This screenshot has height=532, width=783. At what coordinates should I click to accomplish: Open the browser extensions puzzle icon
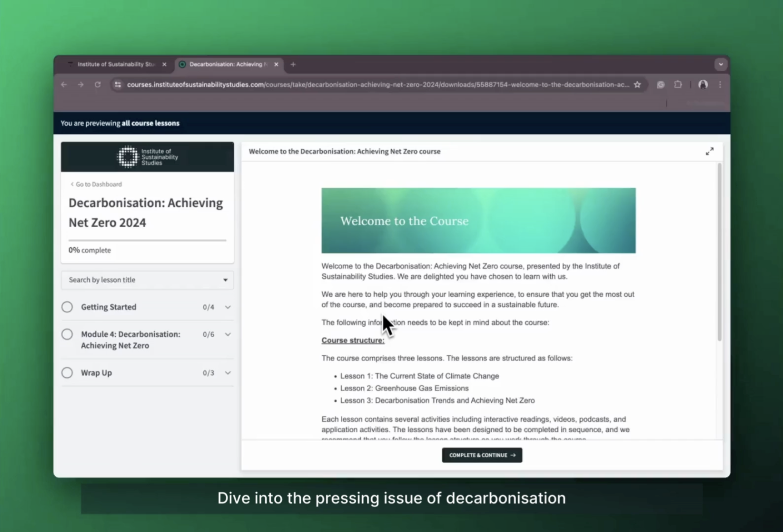click(x=678, y=85)
